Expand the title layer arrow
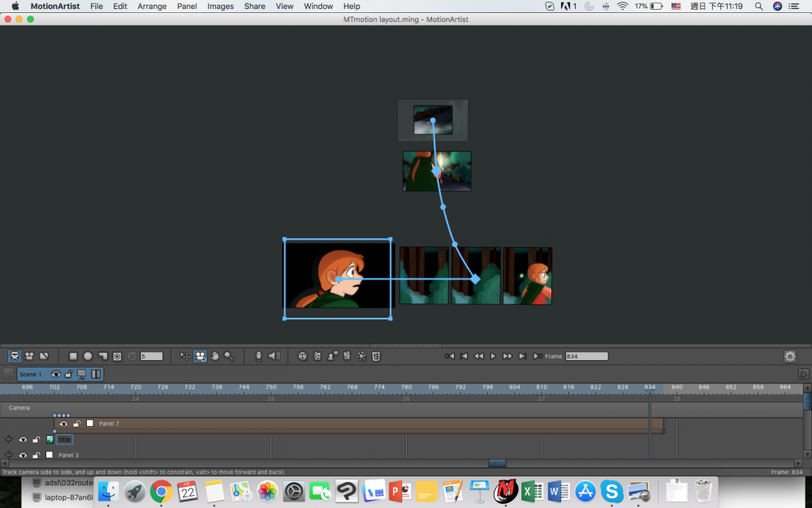 click(x=9, y=440)
